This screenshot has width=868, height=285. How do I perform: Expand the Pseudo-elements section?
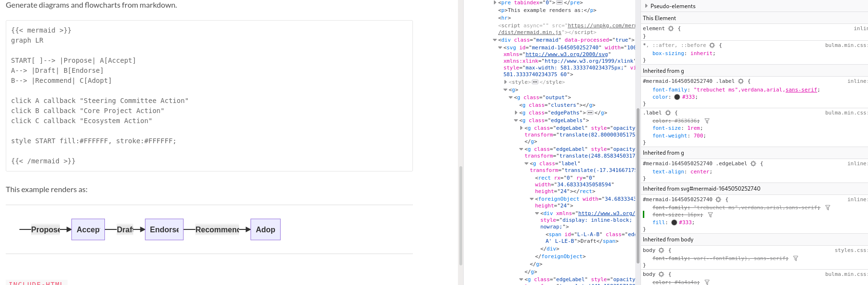[646, 6]
